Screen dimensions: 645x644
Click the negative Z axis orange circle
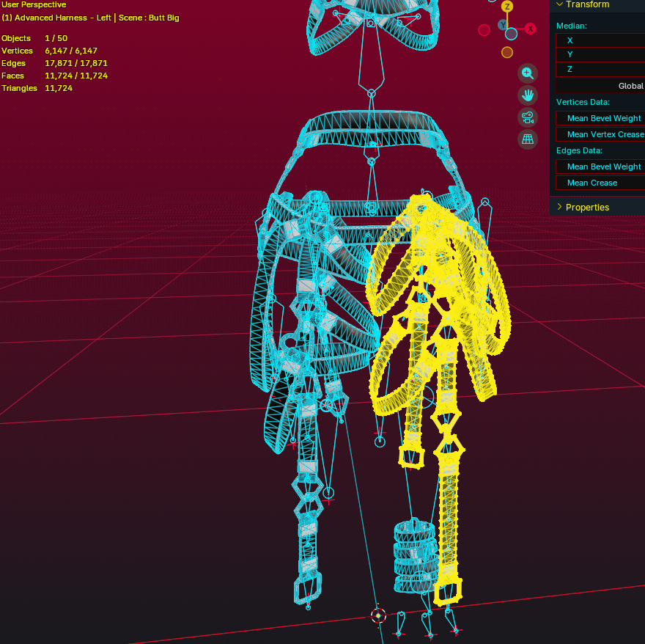[x=507, y=52]
